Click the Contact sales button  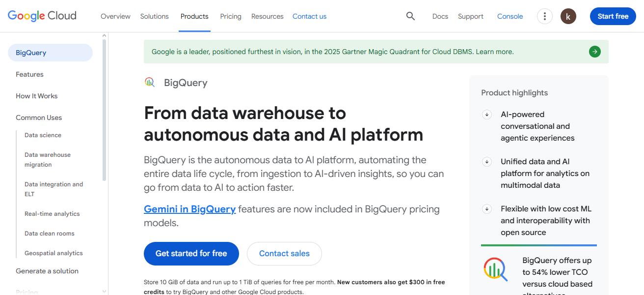[284, 253]
